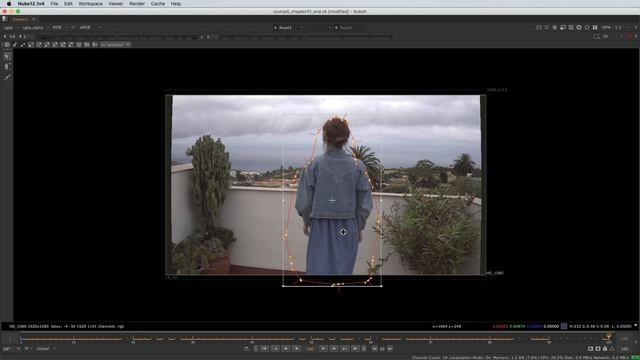
Task: Select the Brush paint tool
Action: (7, 77)
